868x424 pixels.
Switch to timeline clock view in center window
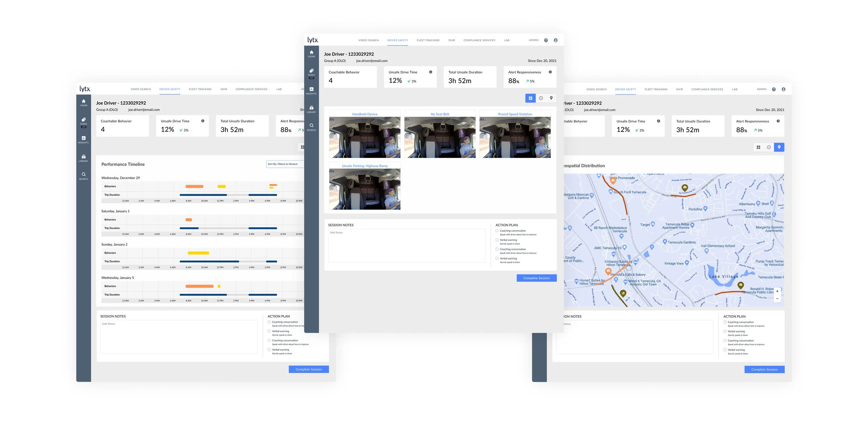(x=541, y=98)
